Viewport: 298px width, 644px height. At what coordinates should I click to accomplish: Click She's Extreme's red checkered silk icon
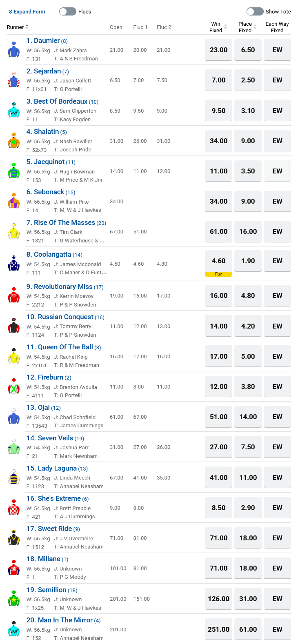coord(14,508)
